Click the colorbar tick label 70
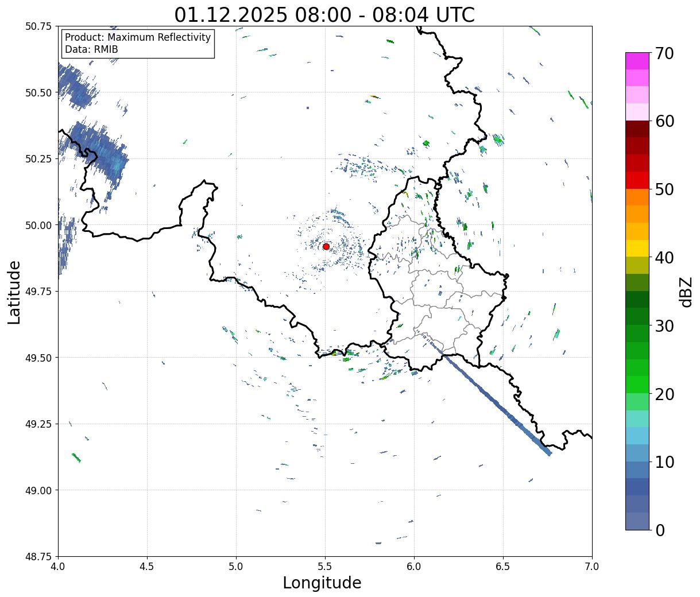700x597 pixels. (664, 53)
